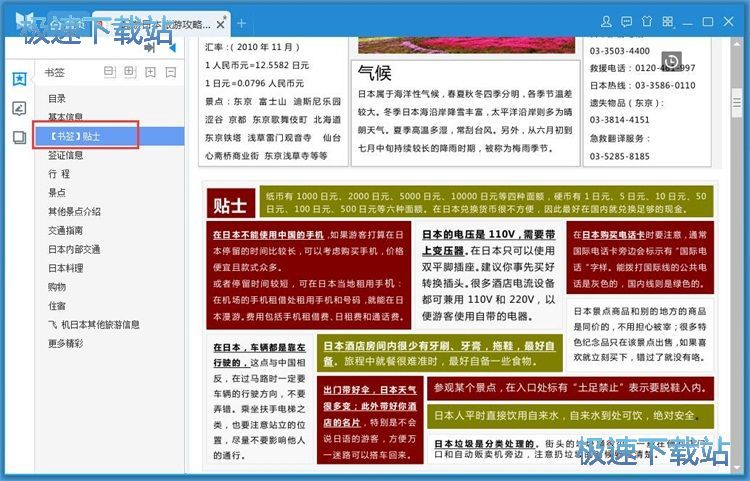Select the 日本料理 bookmark

(66, 268)
